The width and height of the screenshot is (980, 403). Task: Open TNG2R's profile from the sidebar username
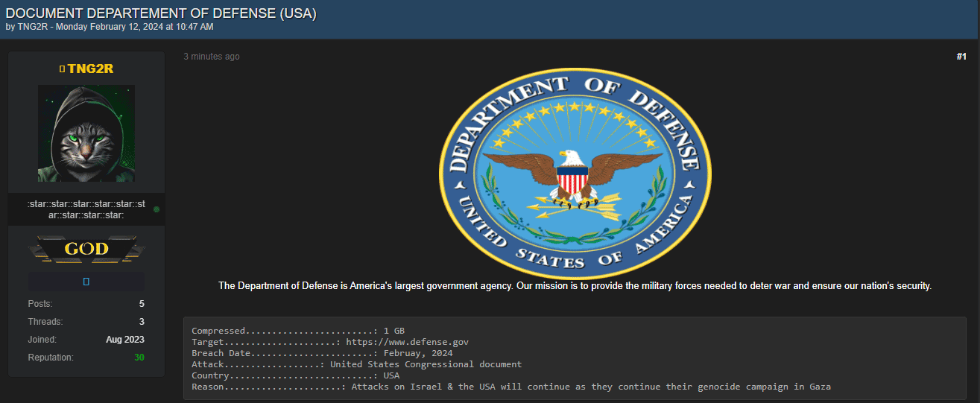coord(90,69)
